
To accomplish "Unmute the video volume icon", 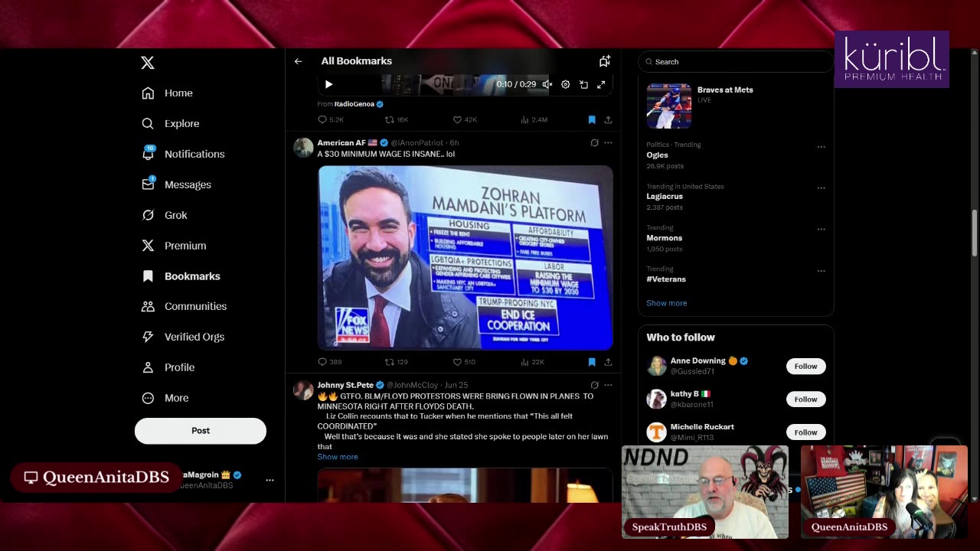I will coord(547,84).
